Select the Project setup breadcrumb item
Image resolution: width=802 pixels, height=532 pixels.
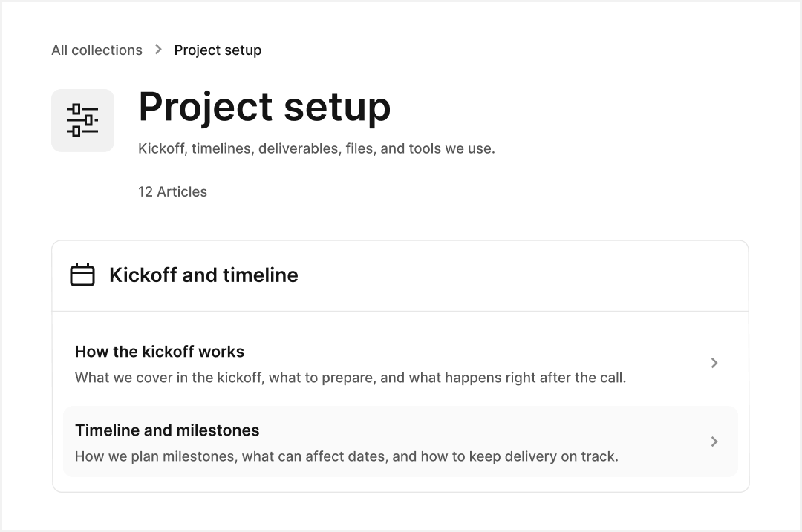pos(218,50)
